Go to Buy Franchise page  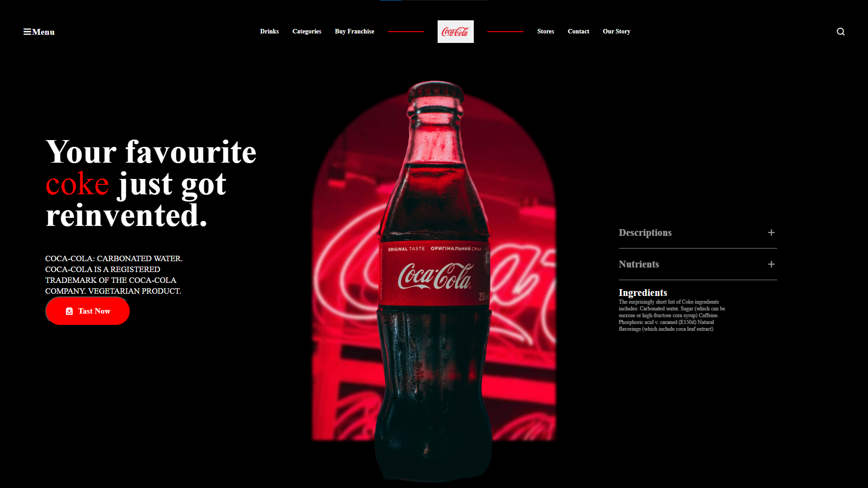[x=354, y=32]
